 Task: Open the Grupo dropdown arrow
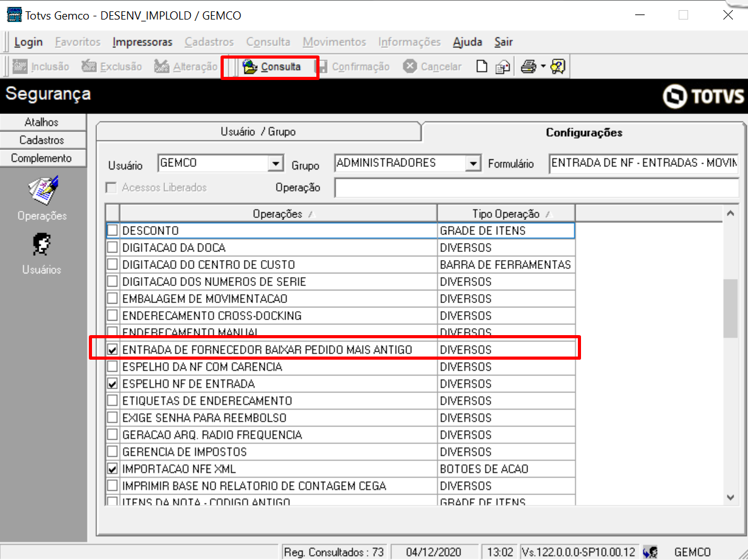[x=472, y=164]
